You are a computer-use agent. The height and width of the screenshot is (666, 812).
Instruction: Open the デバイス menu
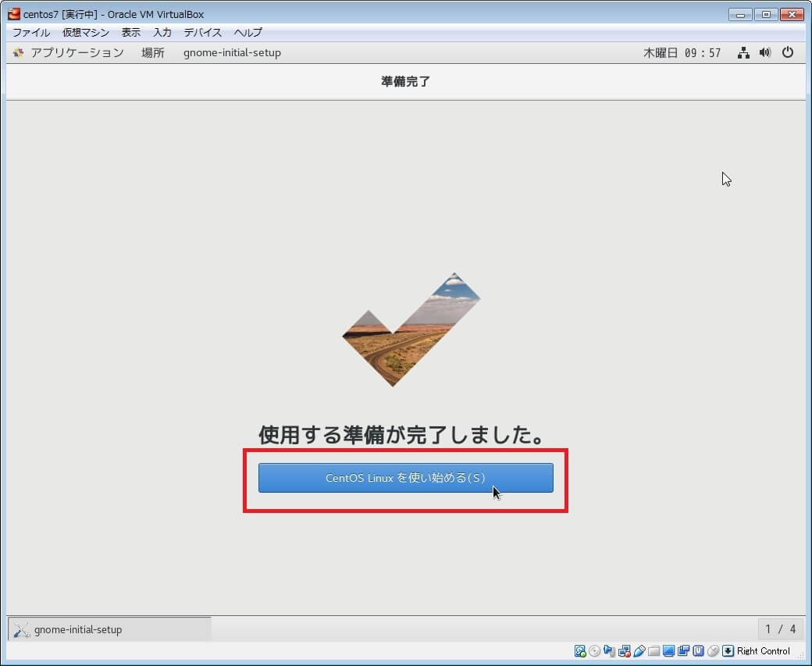tap(203, 33)
